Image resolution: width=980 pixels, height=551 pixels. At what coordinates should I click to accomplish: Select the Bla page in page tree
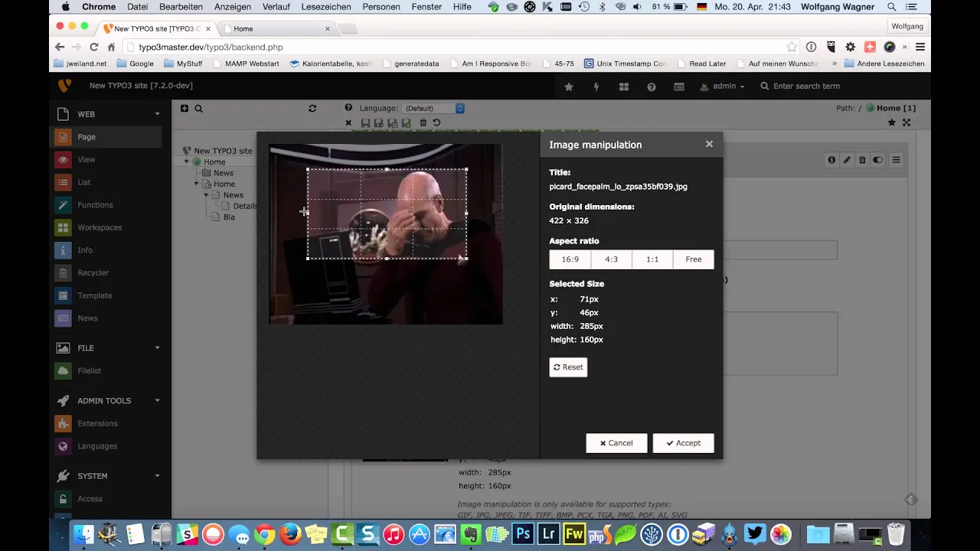click(229, 217)
